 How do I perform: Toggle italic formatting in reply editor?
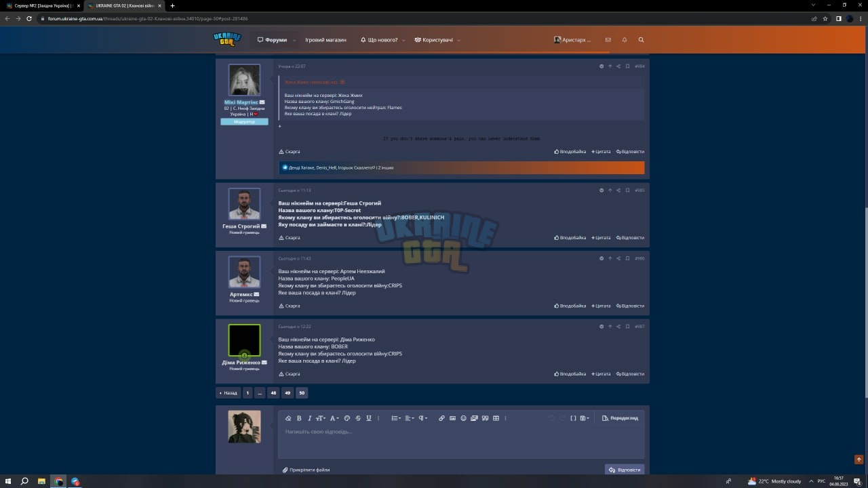point(309,418)
